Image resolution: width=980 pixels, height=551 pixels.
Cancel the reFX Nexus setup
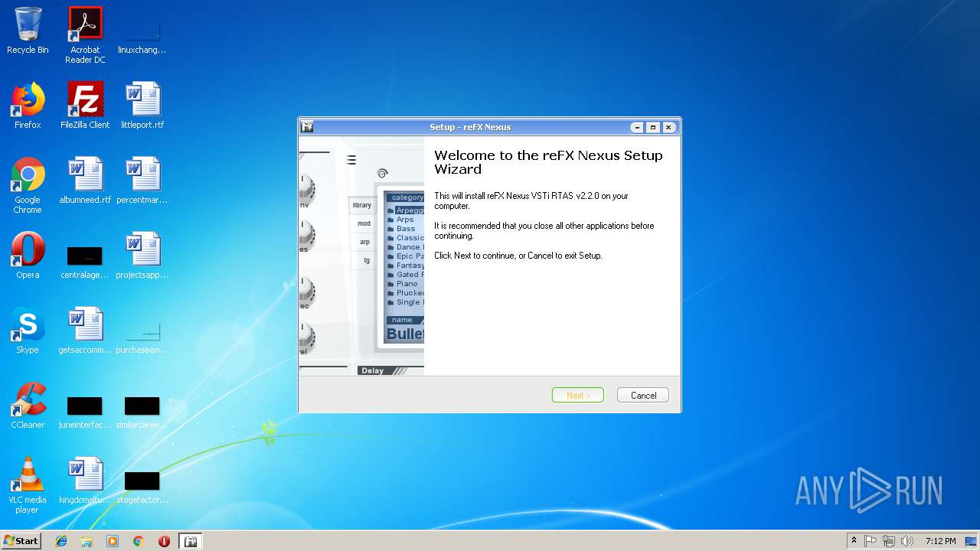(x=643, y=396)
